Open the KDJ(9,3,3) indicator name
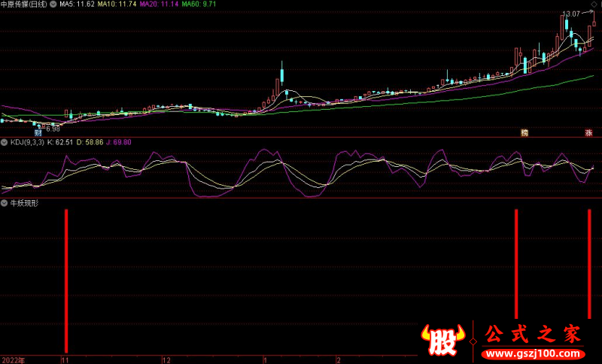 click(x=27, y=141)
